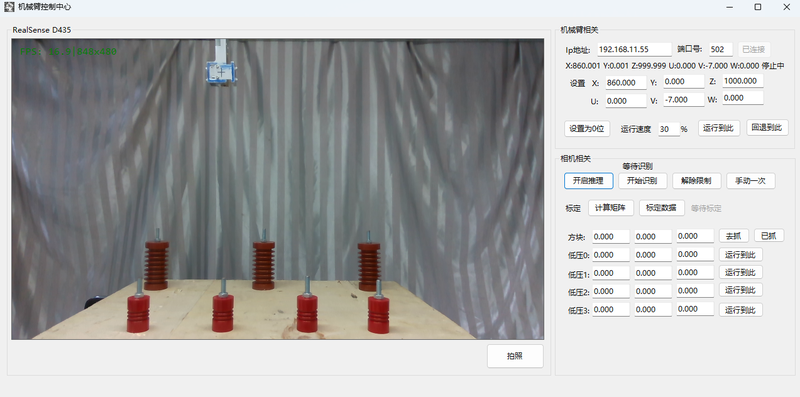
Task: Click 运行到此 for 低压3 row
Action: coord(740,310)
